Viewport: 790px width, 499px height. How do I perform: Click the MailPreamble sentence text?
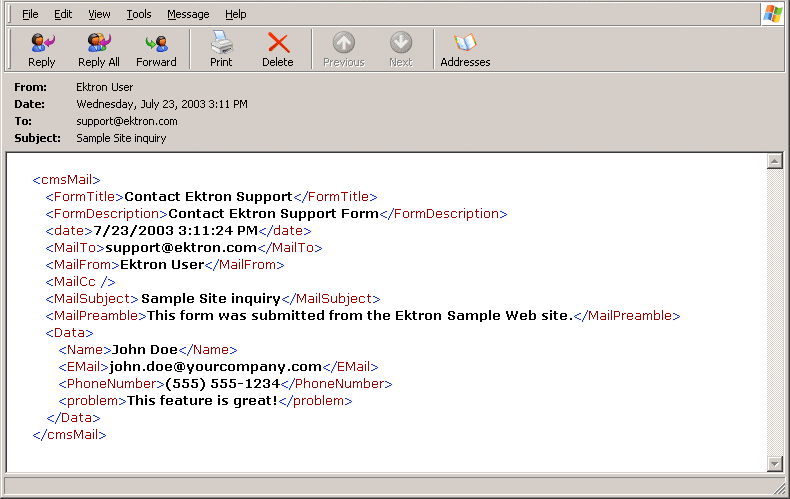pyautogui.click(x=360, y=316)
